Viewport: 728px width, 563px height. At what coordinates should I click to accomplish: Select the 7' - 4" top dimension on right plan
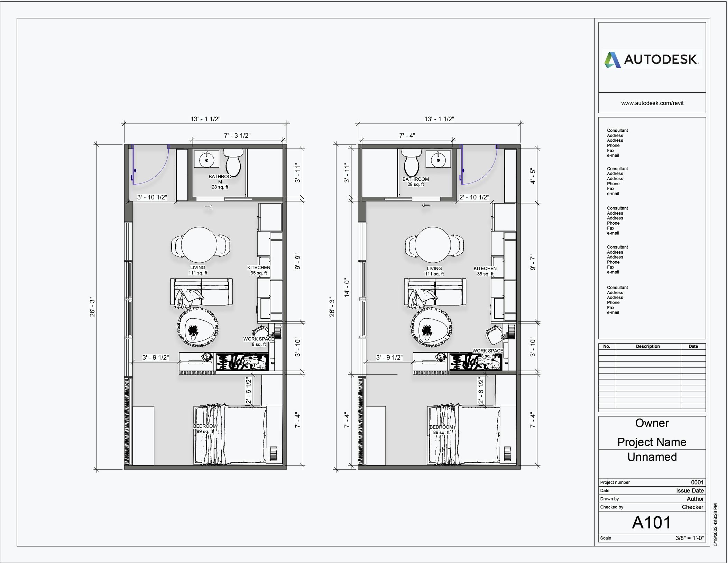point(407,135)
